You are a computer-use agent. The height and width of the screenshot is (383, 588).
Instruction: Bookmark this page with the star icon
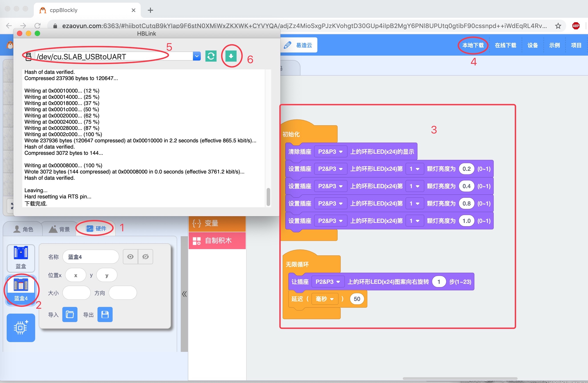tap(558, 26)
